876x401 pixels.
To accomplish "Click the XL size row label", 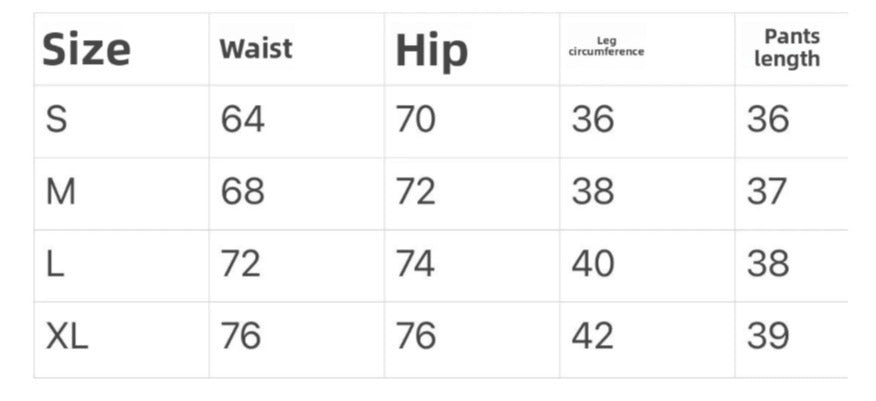I will click(67, 337).
